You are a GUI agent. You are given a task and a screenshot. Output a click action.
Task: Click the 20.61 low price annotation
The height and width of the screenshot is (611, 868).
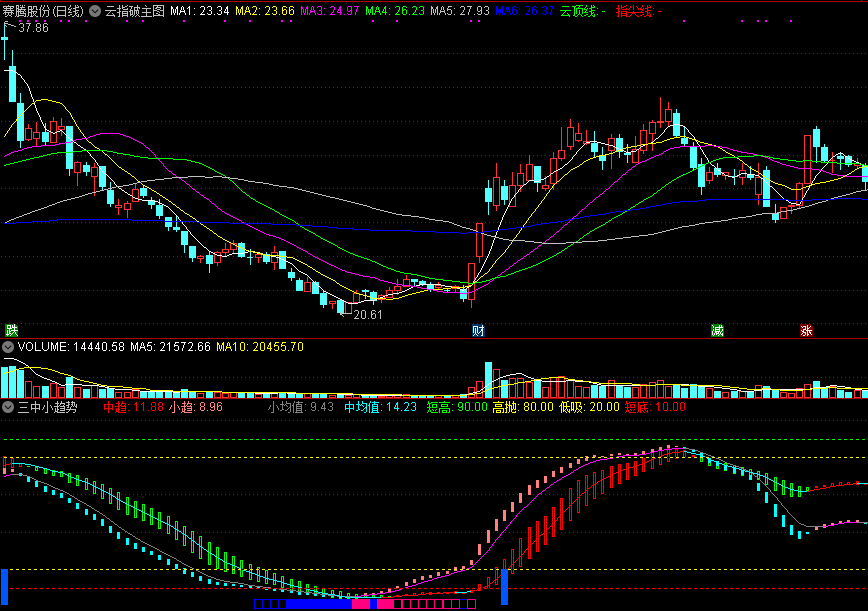(x=368, y=315)
